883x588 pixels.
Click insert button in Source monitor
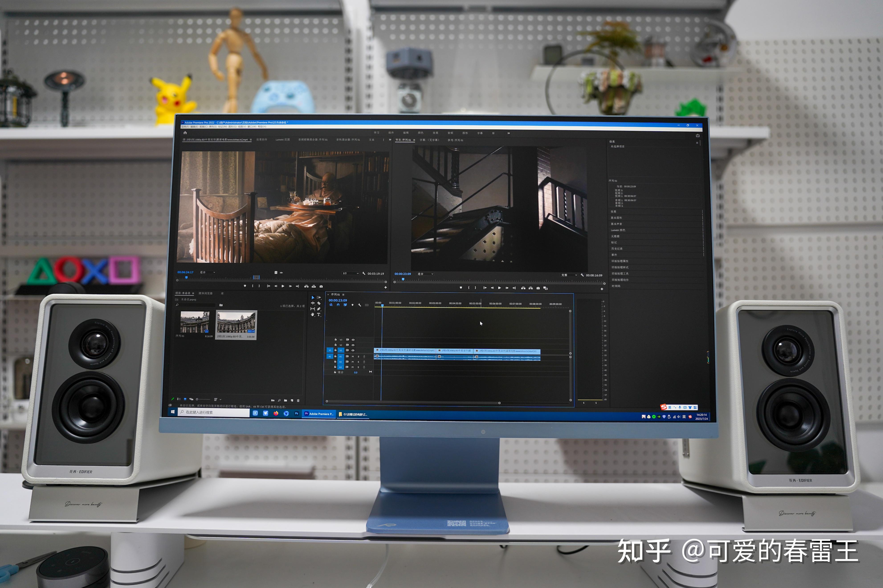pos(306,286)
